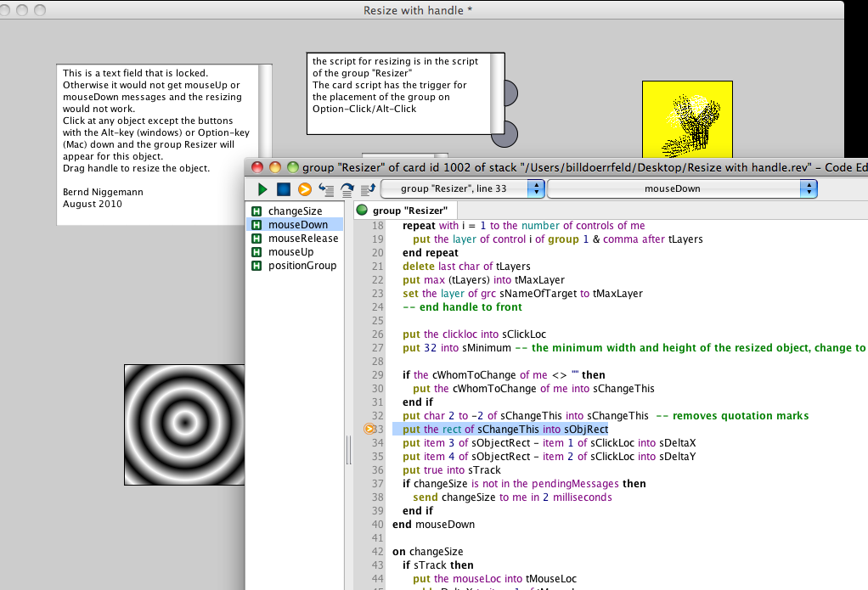The width and height of the screenshot is (868, 590).
Task: Click the upper round gray button on the card
Action: (x=510, y=93)
